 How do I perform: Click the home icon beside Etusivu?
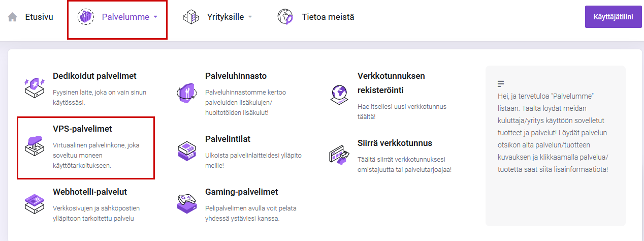pos(13,17)
